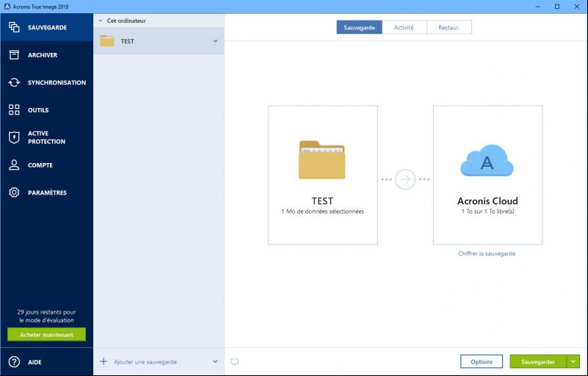Click the TEST name in backup list

tap(127, 41)
